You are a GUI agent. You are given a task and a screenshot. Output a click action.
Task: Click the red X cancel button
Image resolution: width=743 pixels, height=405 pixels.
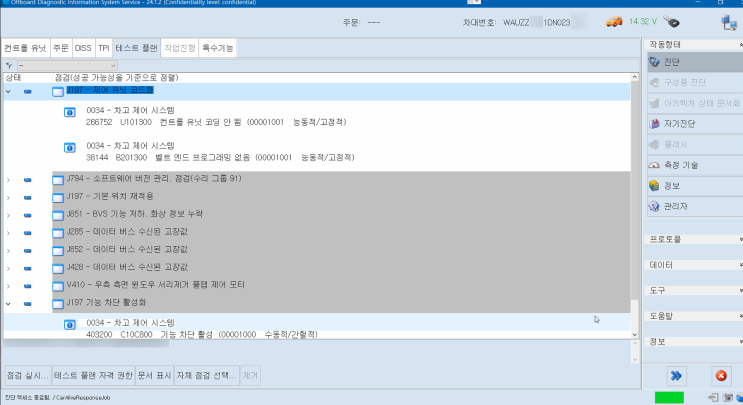point(721,376)
